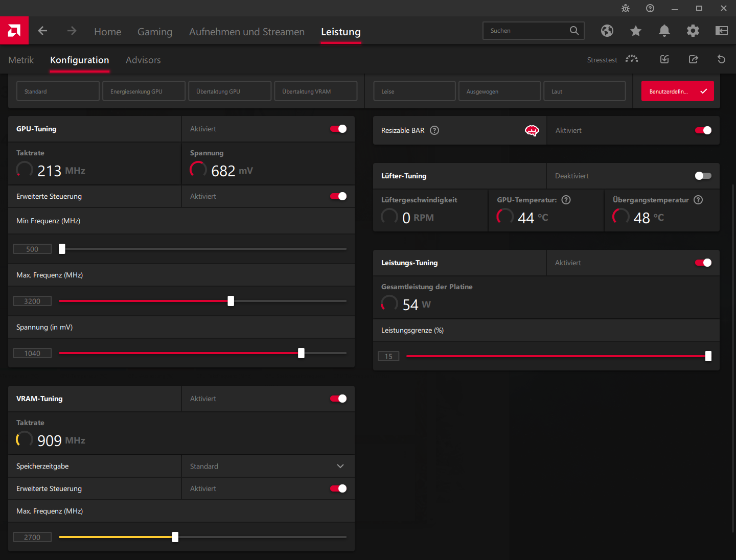736x560 pixels.
Task: Click the bug report icon
Action: click(626, 8)
